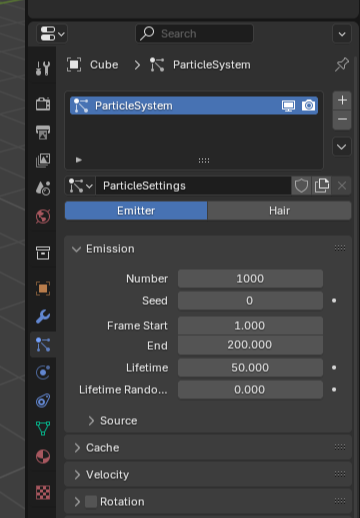The image size is (360, 518).
Task: Expand the Source subpanel
Action: coord(91,421)
